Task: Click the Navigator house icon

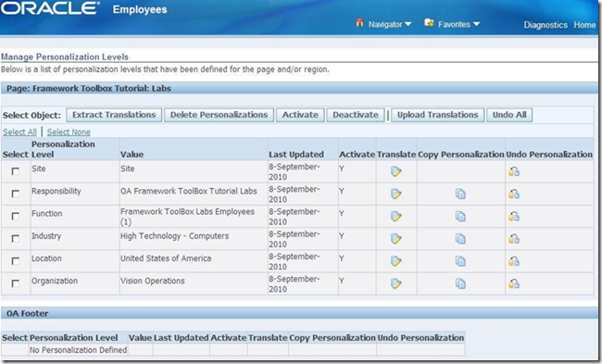Action: click(x=359, y=22)
